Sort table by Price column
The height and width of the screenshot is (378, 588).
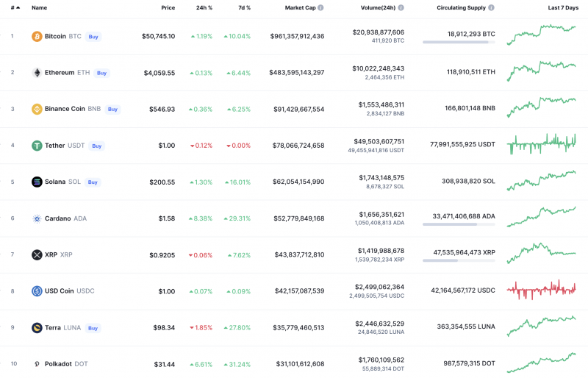[168, 7]
